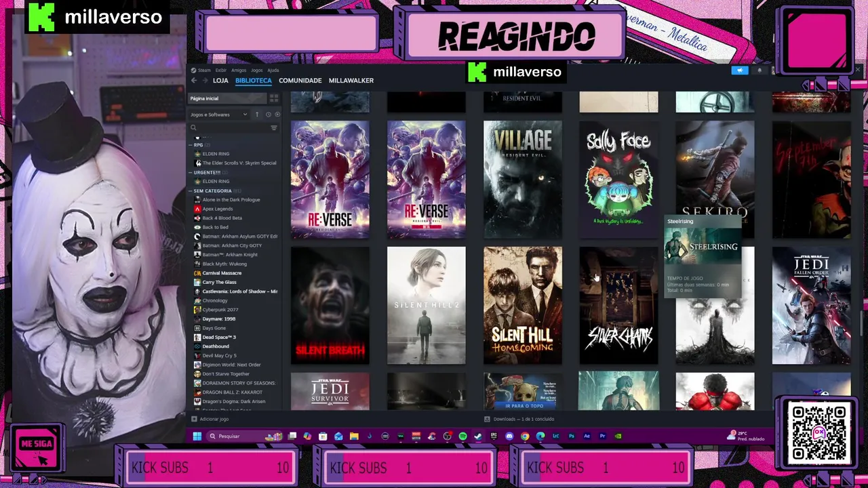Select Silent Hill Homecoming cover
The image size is (868, 488).
point(523,306)
